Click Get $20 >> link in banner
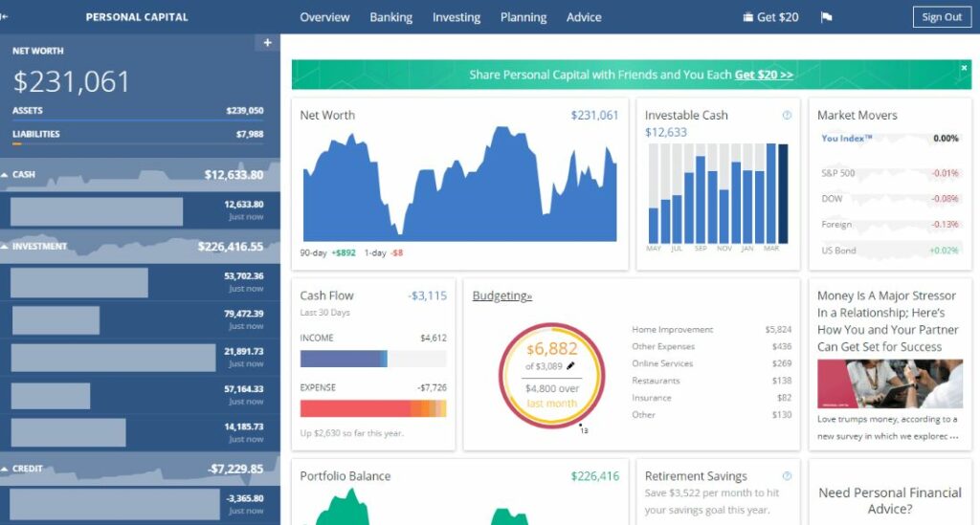Viewport: 980px width, 525px height. tap(764, 75)
